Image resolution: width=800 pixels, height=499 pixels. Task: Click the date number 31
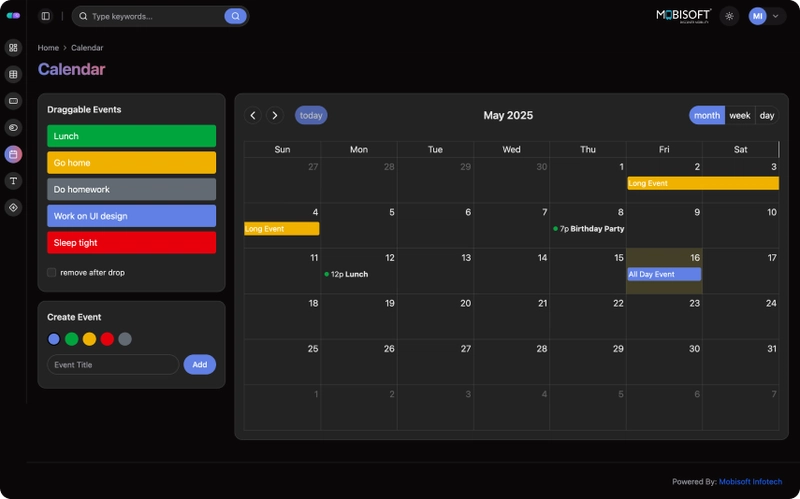[x=771, y=348]
